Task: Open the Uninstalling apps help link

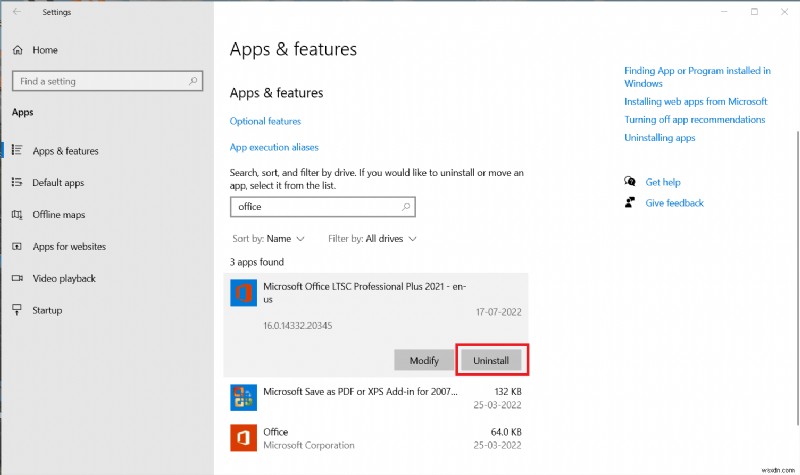Action: click(x=660, y=138)
